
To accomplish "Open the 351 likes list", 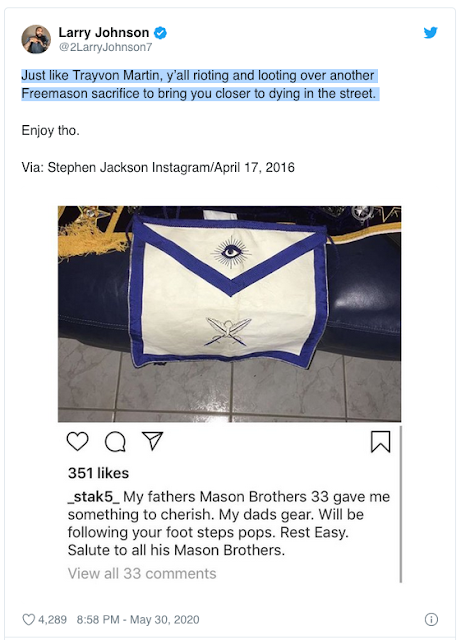I will tap(98, 473).
